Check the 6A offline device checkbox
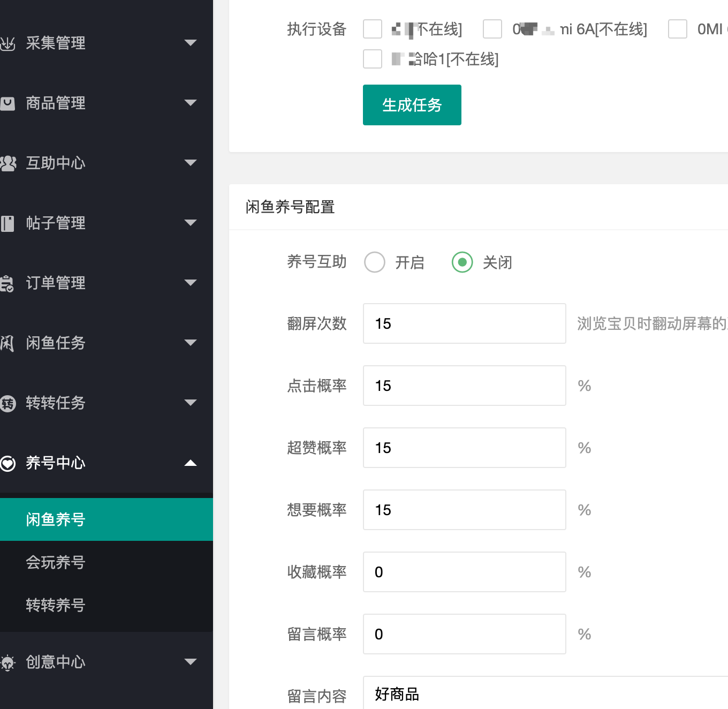Viewport: 728px width, 709px height. pyautogui.click(x=492, y=29)
